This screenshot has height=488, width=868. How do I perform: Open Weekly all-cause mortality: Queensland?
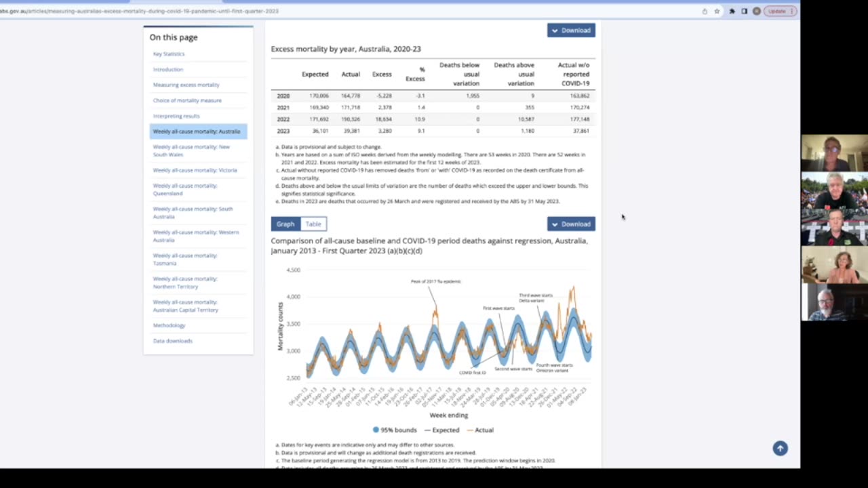click(185, 189)
